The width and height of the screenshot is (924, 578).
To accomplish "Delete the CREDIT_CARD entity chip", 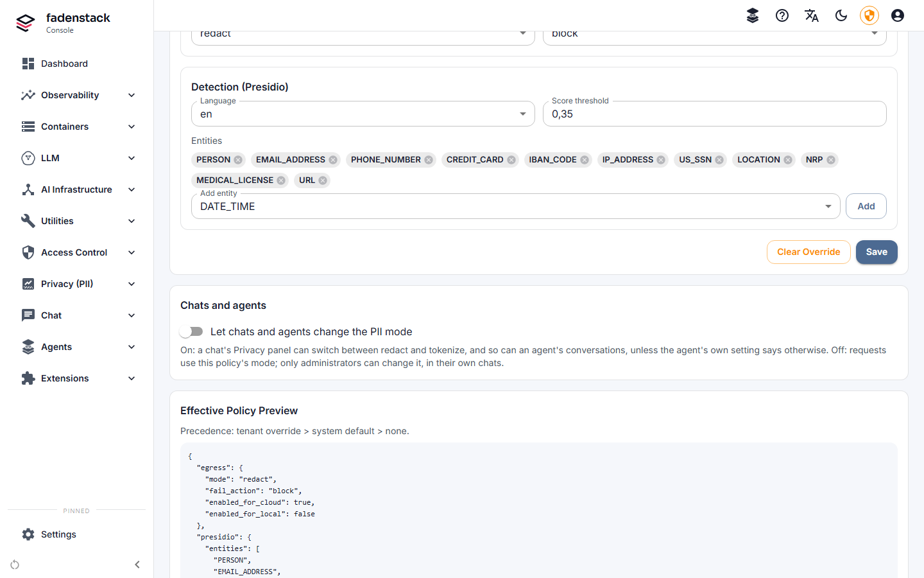I will tap(511, 160).
